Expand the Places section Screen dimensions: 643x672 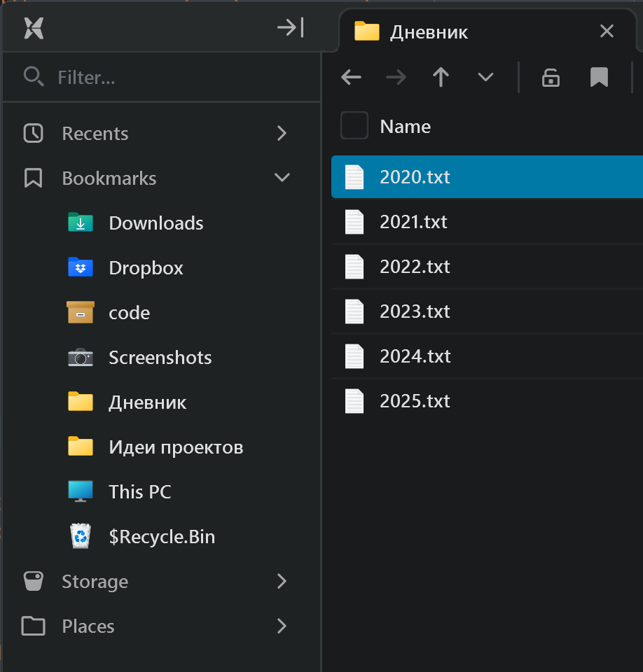point(282,626)
